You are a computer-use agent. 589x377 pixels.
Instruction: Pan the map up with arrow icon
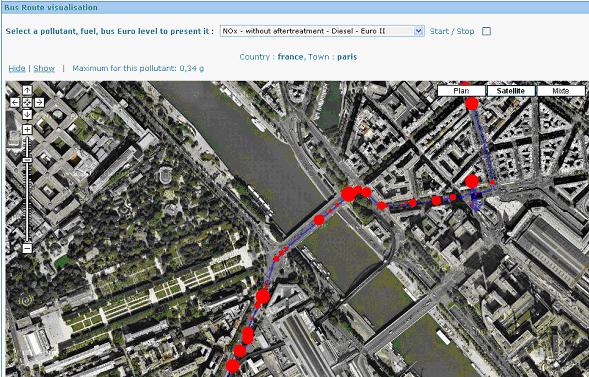pos(27,90)
